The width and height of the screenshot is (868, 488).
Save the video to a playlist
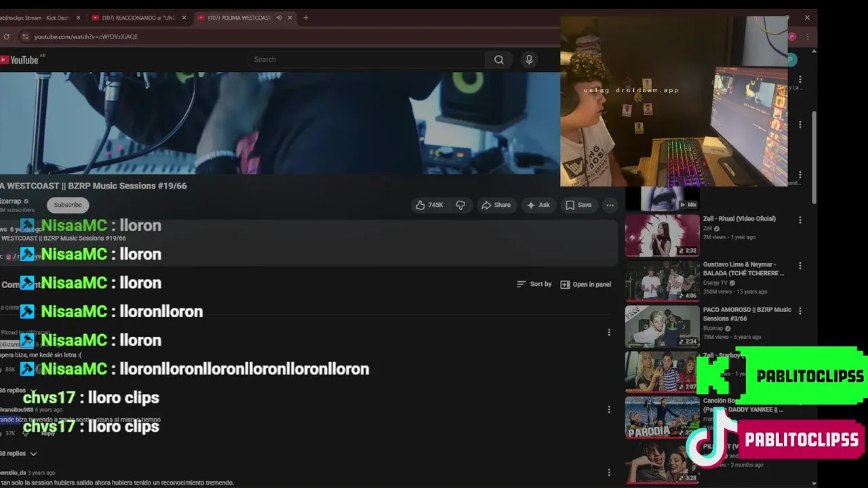578,205
